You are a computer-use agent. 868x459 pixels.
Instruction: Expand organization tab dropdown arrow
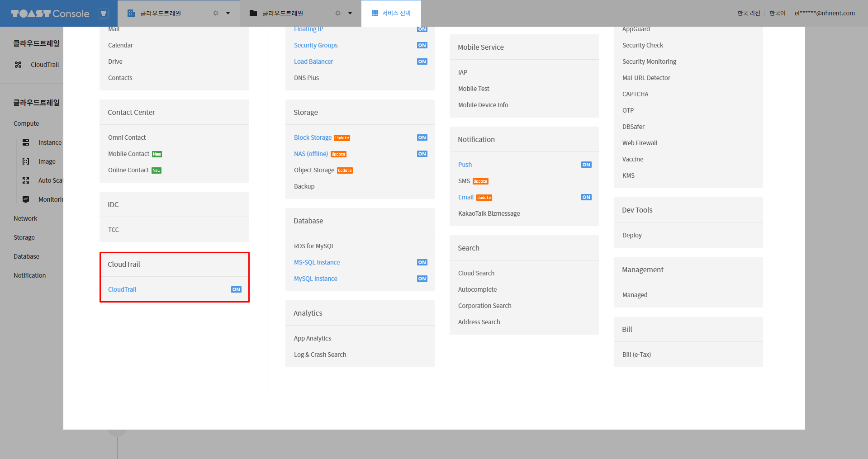click(228, 13)
